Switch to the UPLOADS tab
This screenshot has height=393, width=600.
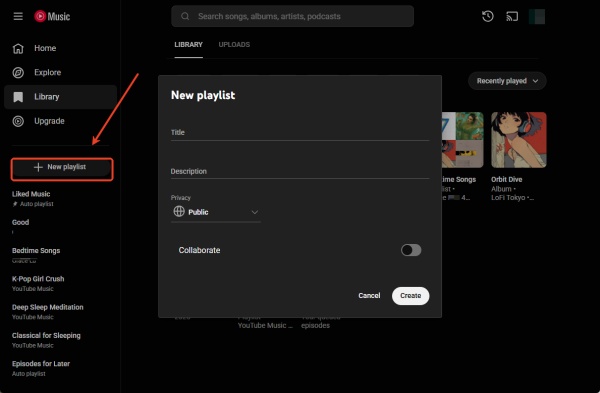point(234,45)
